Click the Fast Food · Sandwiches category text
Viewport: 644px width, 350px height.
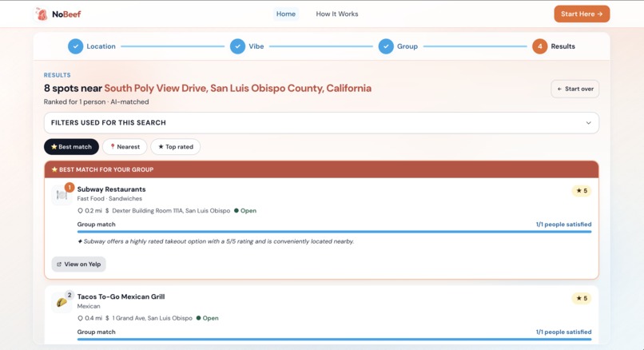point(109,198)
